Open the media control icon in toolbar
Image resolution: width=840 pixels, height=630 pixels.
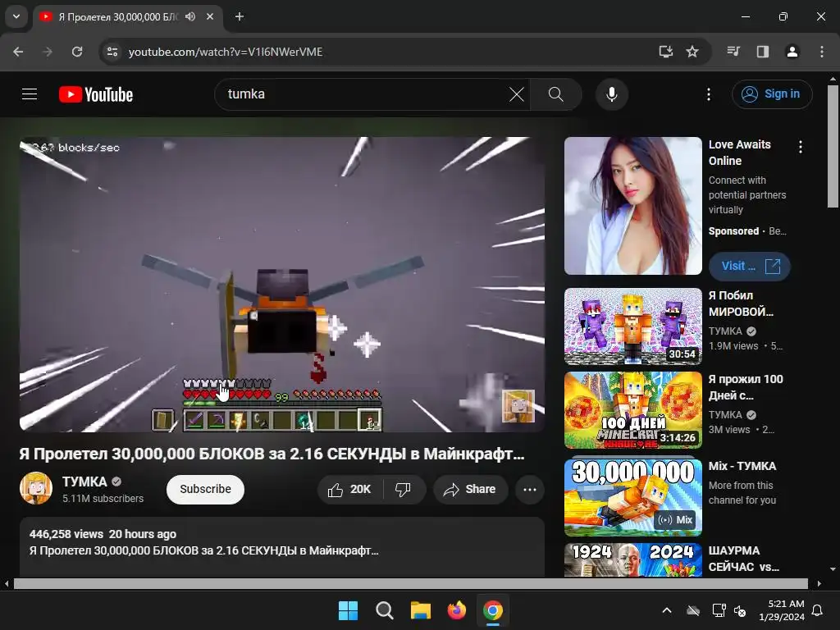coord(733,52)
